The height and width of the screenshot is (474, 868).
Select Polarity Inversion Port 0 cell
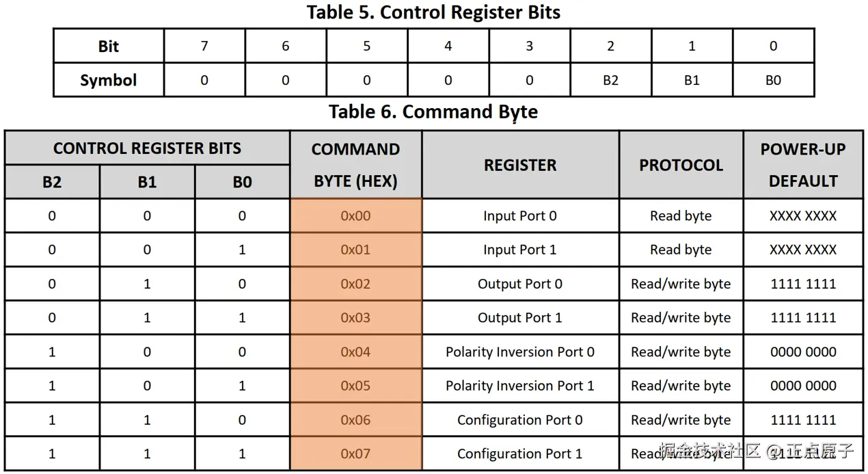[520, 352]
